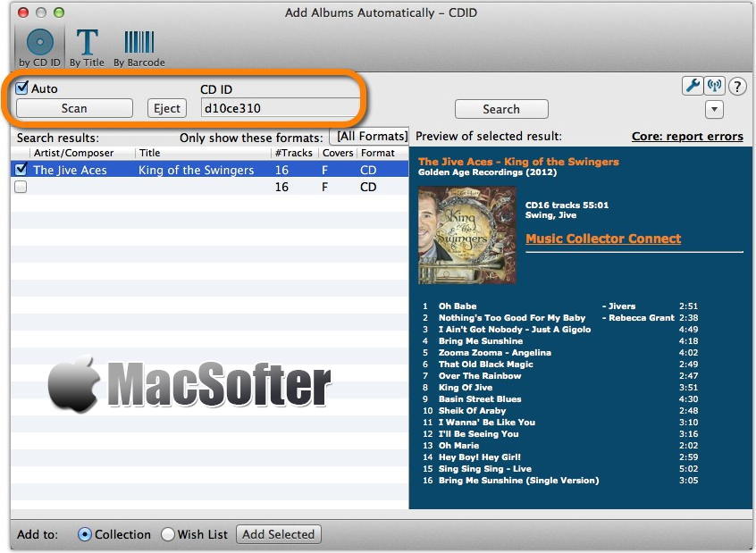Image resolution: width=756 pixels, height=553 pixels.
Task: Open the wrench settings icon
Action: (x=693, y=87)
